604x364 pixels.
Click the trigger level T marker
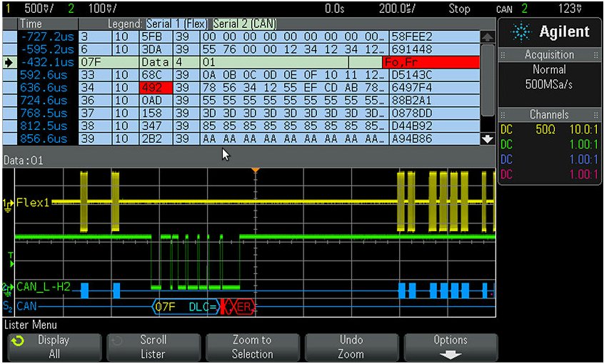tap(11, 260)
